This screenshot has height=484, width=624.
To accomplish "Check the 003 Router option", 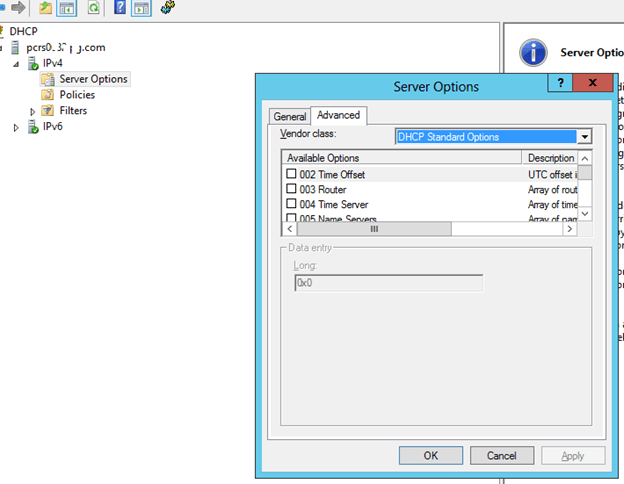I will coord(292,189).
